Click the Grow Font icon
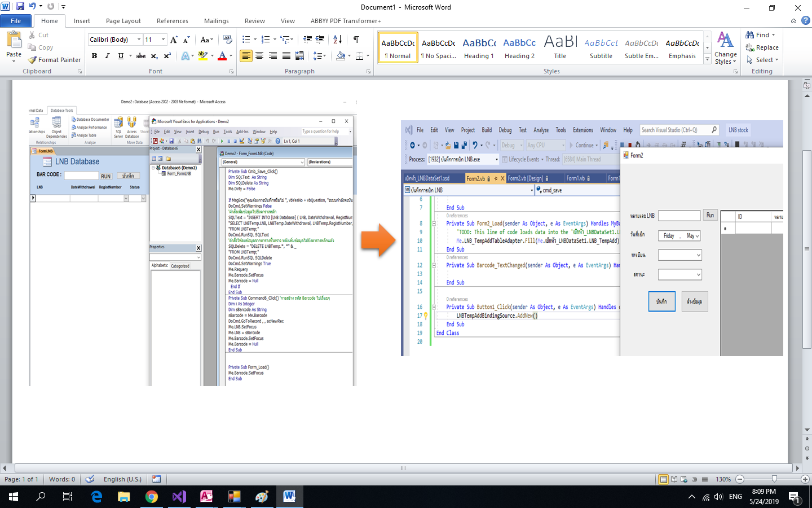 (174, 40)
